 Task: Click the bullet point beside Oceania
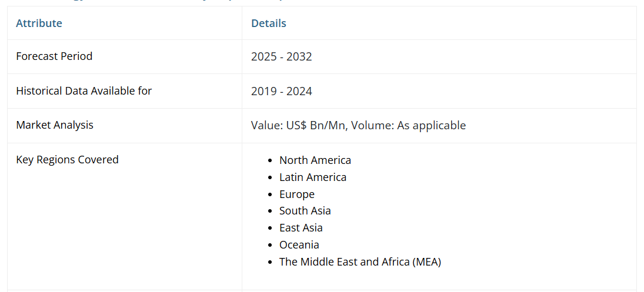269,245
